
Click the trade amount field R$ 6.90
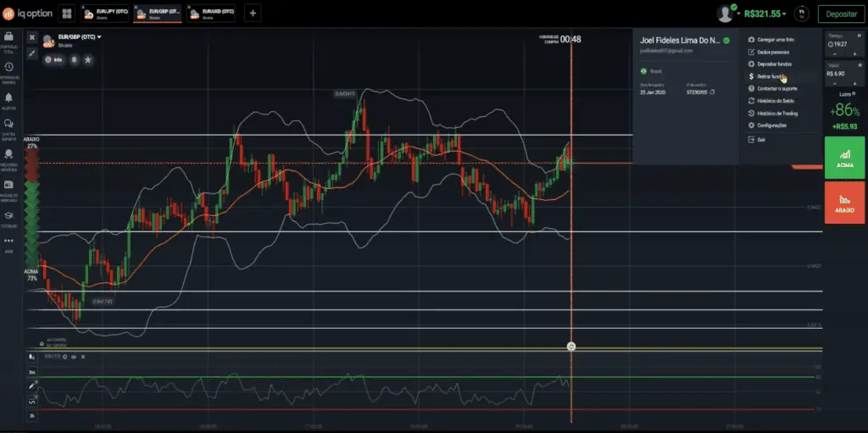click(x=845, y=73)
